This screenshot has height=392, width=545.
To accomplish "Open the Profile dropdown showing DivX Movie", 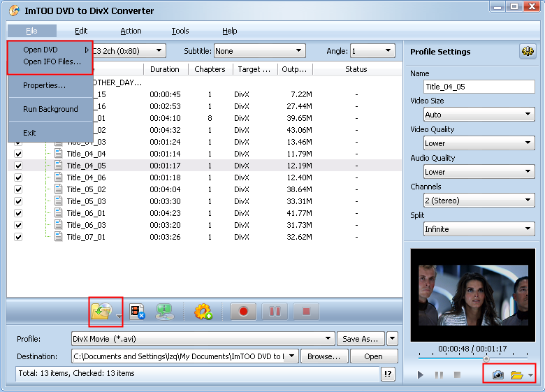I will 203,338.
